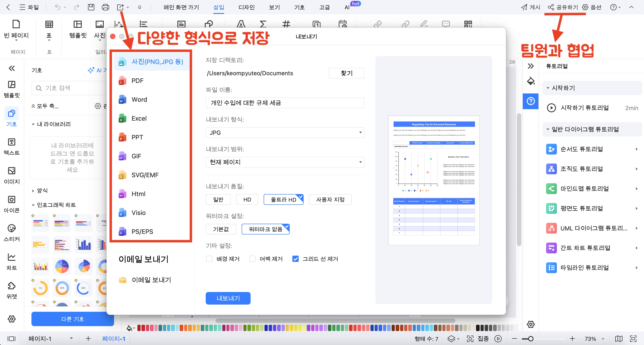Open the 이메일 보내기 option

click(x=151, y=279)
